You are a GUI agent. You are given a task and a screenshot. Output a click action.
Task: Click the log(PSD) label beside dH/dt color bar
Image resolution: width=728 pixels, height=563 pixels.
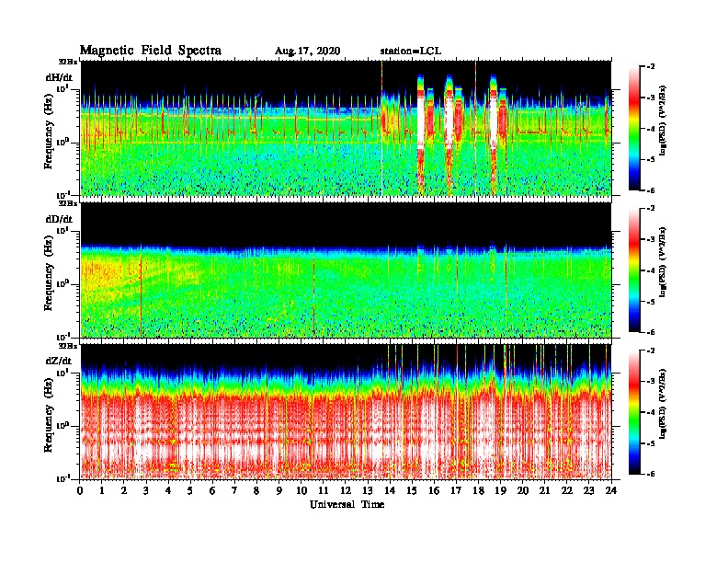pos(665,121)
